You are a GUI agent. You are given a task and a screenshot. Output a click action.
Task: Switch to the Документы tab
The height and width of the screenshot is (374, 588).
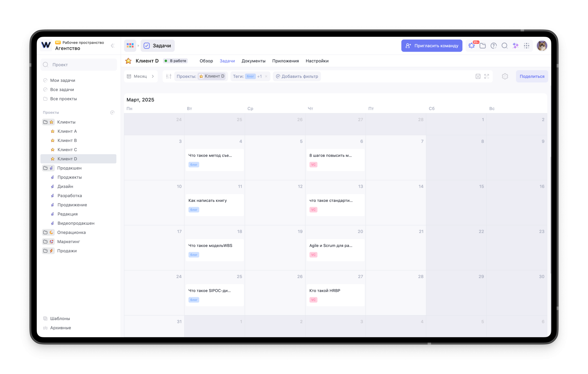(x=253, y=61)
